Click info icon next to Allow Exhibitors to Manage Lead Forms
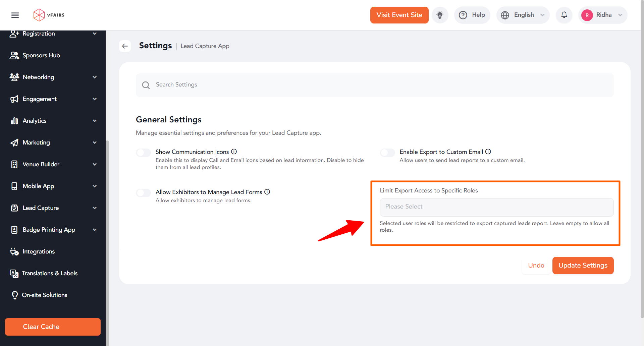 coord(267,192)
